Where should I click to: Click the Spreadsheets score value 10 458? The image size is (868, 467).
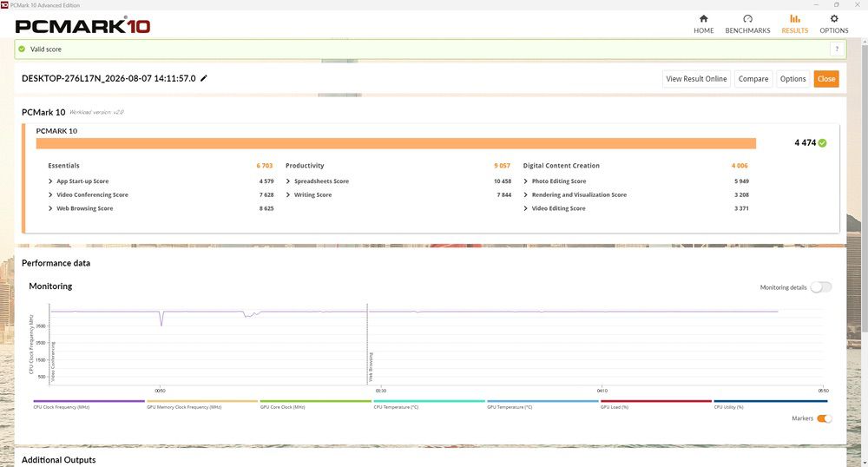pos(503,181)
